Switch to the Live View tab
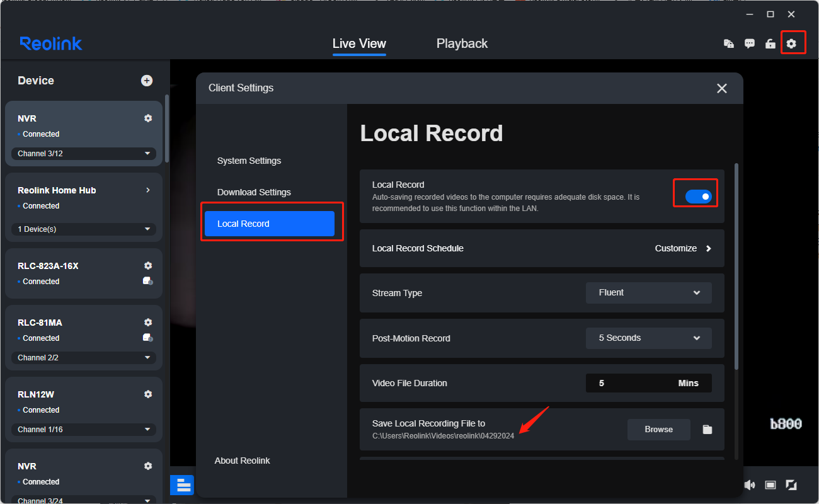819x504 pixels. (359, 43)
